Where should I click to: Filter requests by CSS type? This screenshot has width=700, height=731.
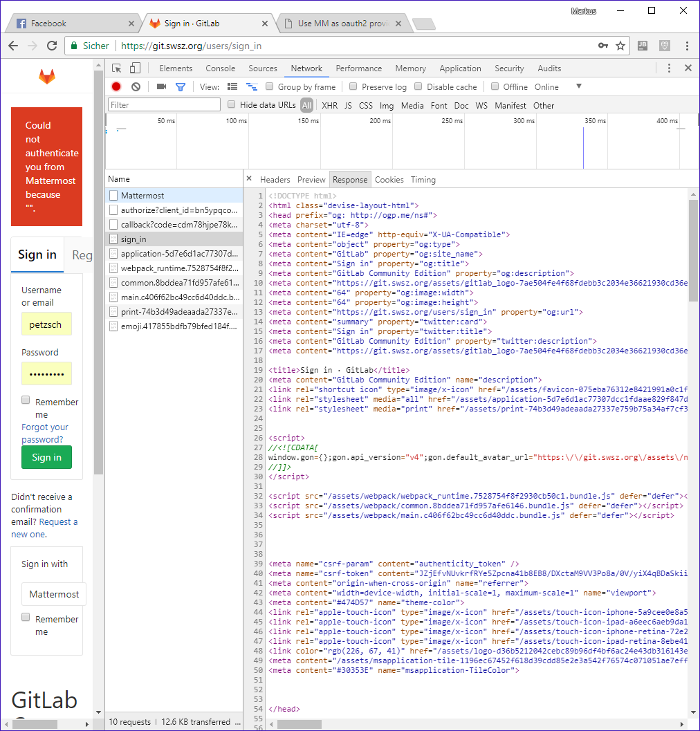click(x=366, y=106)
